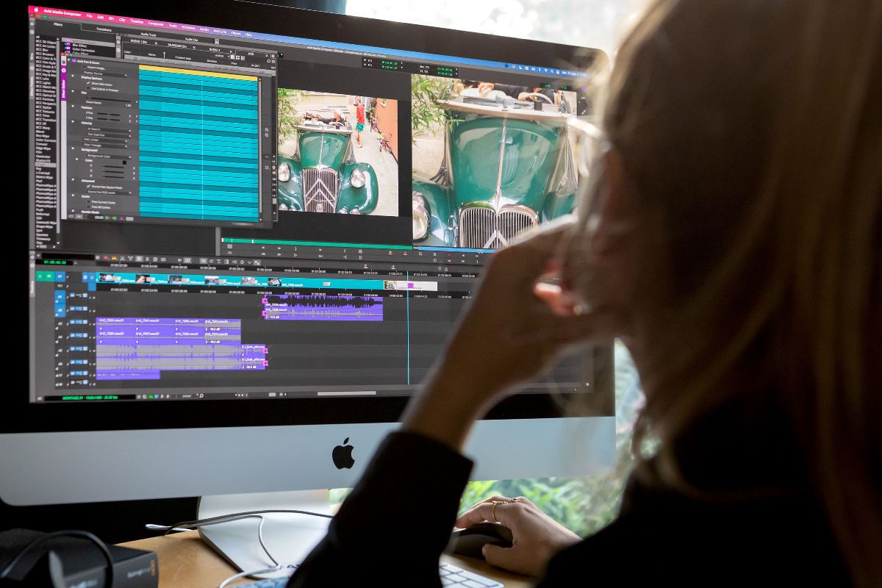
Task: Collapse the Avid Pan & Zoom effect header
Action: click(69, 60)
